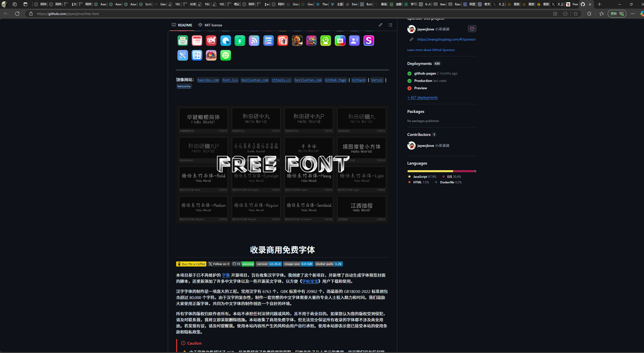Open the blue wrench and screwdriver app icon
Image resolution: width=644 pixels, height=353 pixels.
[x=183, y=55]
